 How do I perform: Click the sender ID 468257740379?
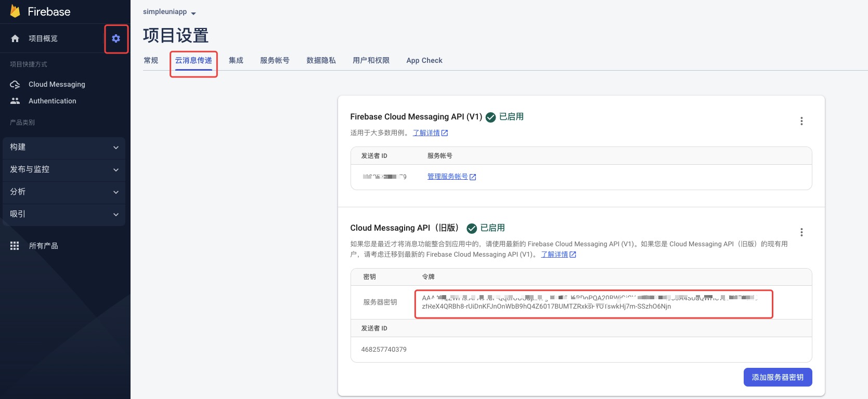tap(384, 350)
